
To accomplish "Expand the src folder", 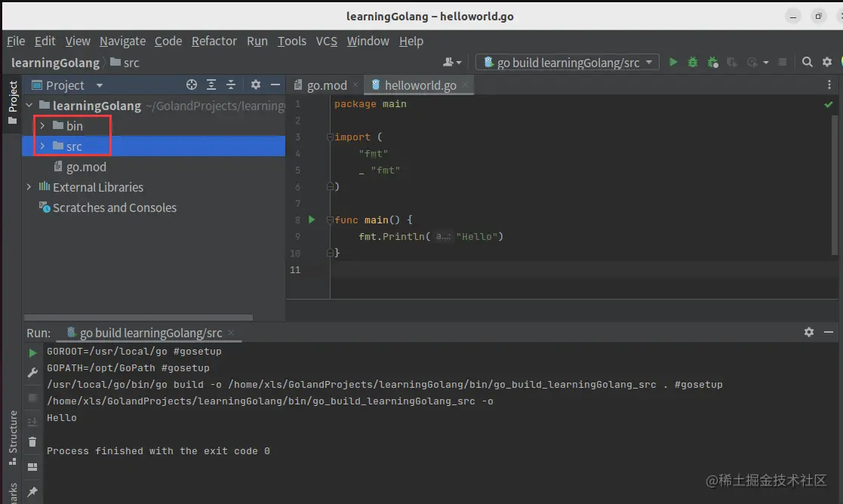I will pos(42,146).
